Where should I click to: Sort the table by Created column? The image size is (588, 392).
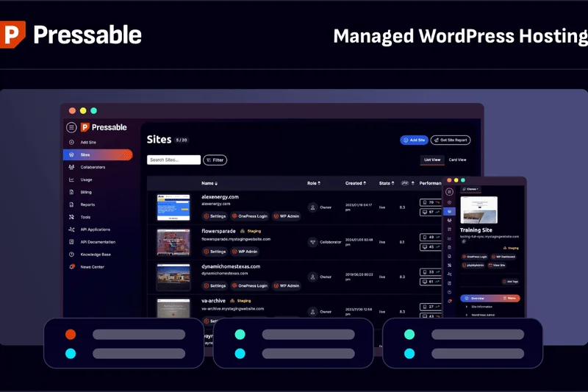pos(355,183)
